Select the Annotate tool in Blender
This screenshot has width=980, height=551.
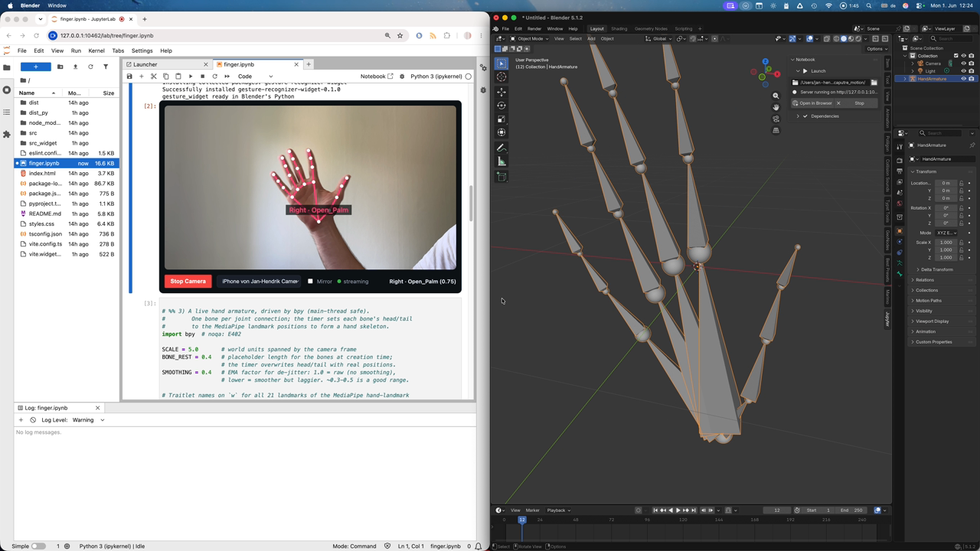tap(501, 148)
